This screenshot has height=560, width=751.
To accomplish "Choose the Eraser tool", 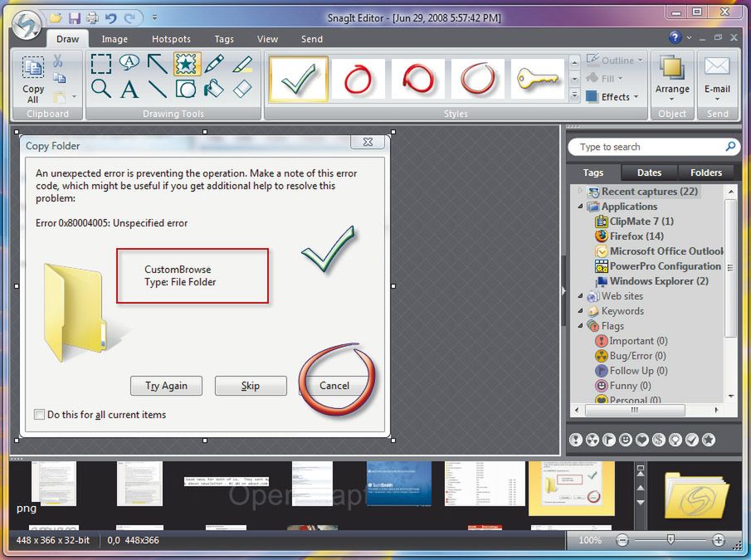I will tap(242, 89).
